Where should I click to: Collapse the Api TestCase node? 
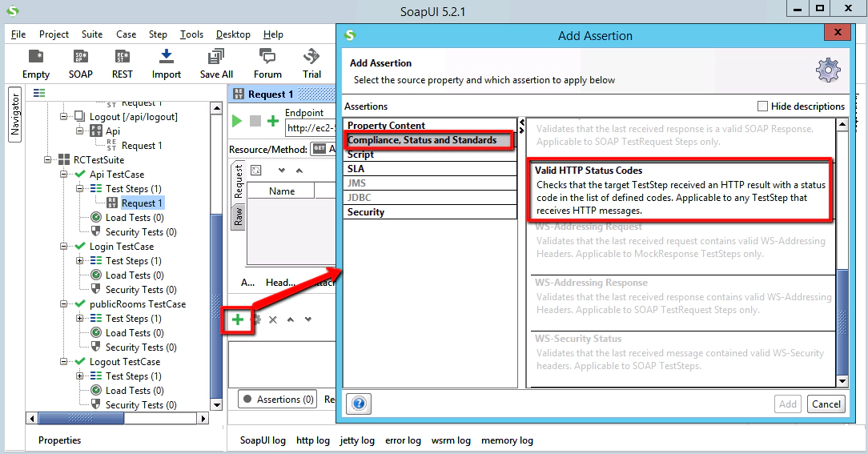click(64, 175)
